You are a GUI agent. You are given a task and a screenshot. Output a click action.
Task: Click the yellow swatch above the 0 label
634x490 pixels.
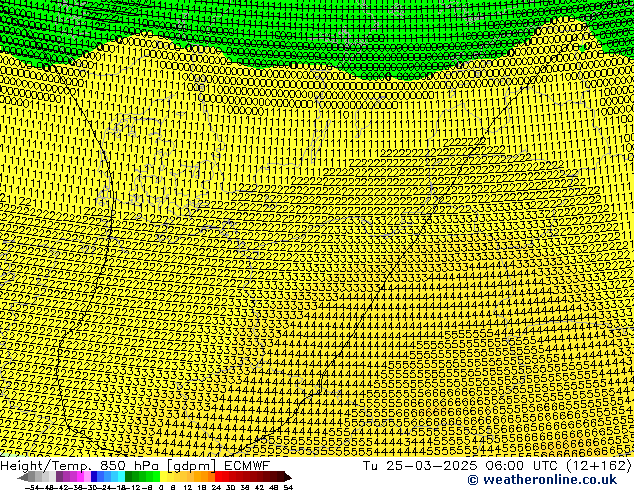pyautogui.click(x=164, y=478)
